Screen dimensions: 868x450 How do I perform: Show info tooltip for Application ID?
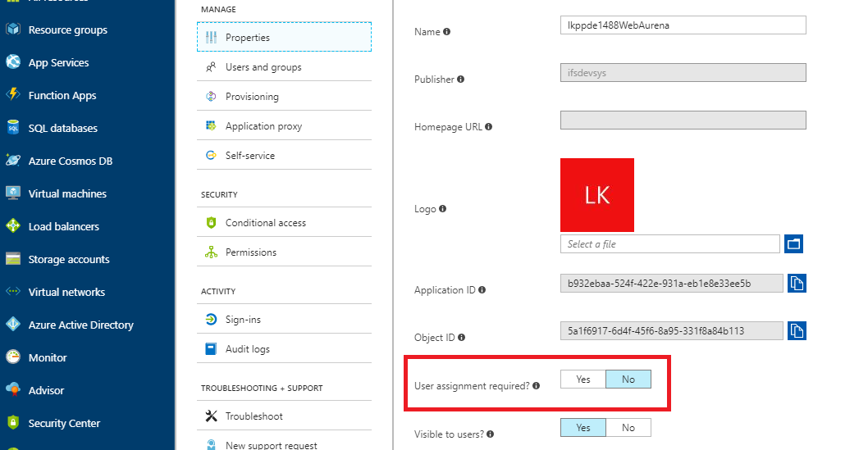tap(482, 289)
